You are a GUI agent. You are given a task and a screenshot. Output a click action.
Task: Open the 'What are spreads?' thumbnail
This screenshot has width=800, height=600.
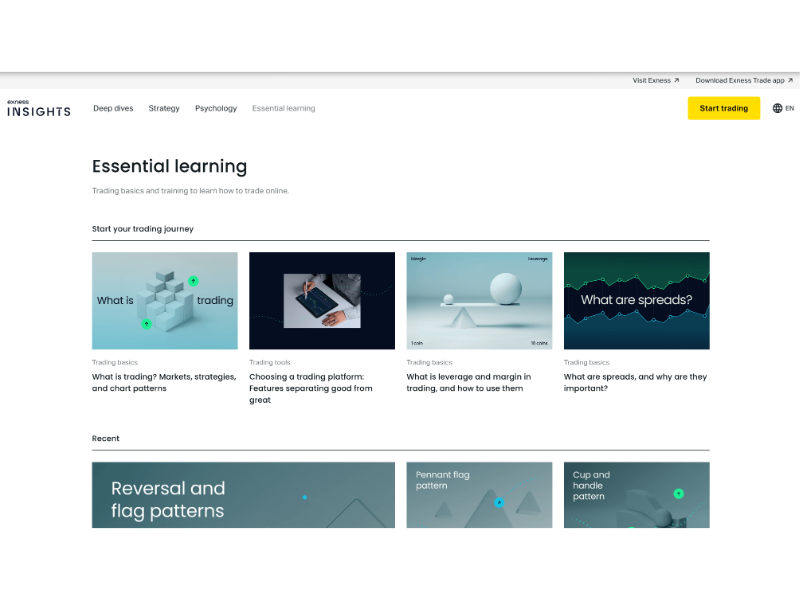pyautogui.click(x=636, y=300)
